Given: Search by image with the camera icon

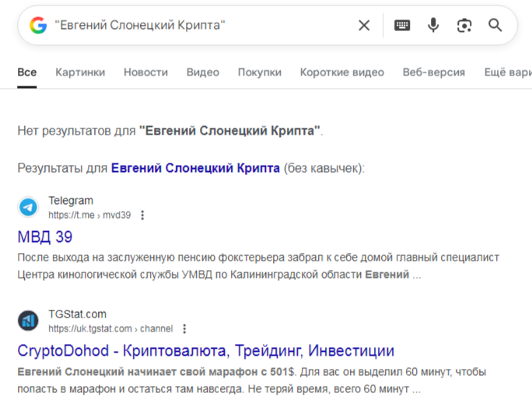Looking at the screenshot, I should [x=464, y=26].
